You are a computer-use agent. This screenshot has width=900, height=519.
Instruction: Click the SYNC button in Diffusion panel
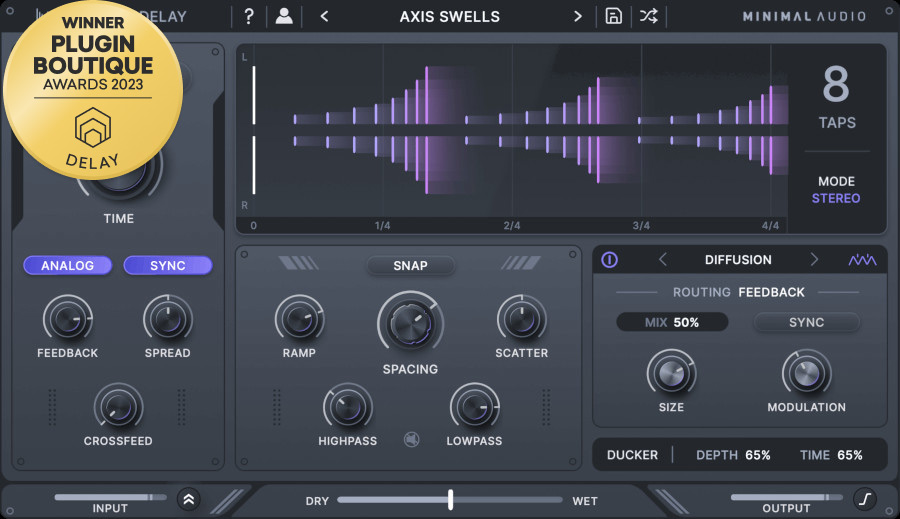click(806, 322)
